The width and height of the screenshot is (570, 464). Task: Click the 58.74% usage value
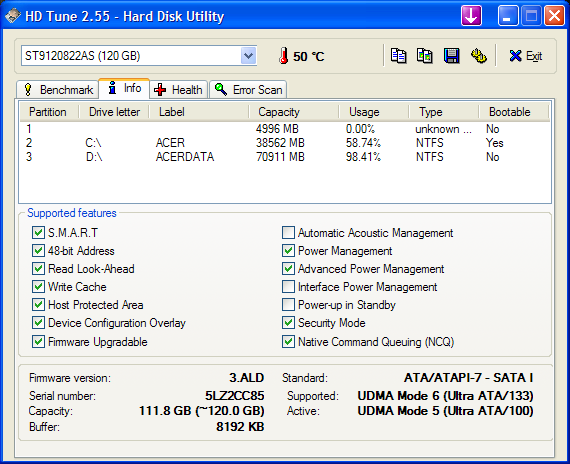363,143
